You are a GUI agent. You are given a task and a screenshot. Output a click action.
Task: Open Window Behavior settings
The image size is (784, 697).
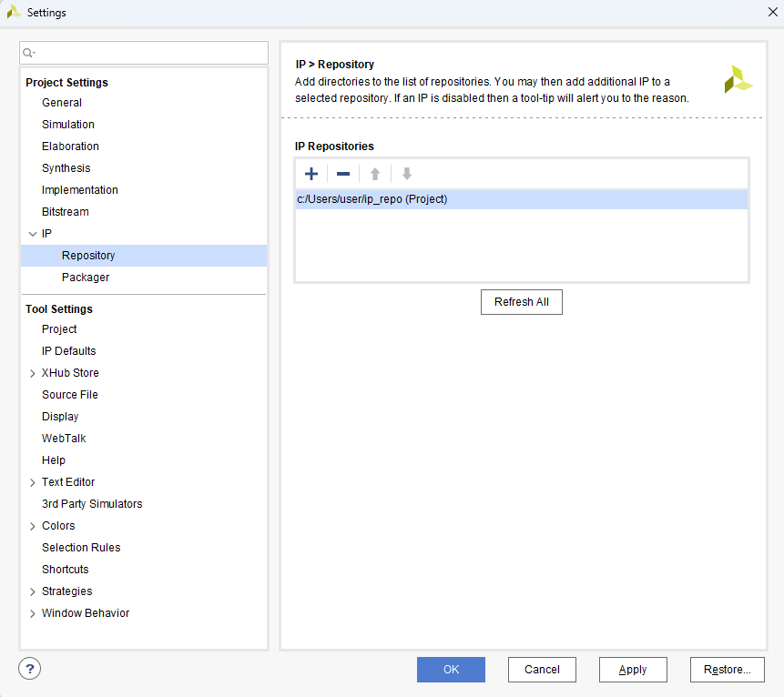pyautogui.click(x=86, y=613)
